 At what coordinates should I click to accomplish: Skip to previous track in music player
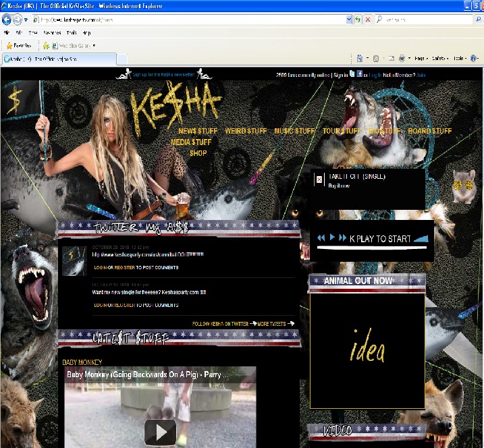(x=321, y=237)
